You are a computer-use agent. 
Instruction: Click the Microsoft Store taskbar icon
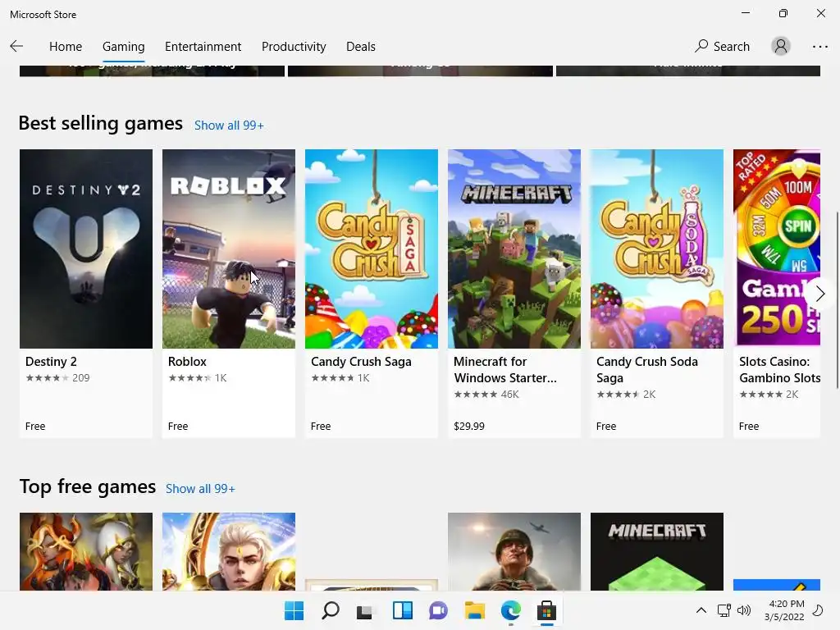click(546, 610)
